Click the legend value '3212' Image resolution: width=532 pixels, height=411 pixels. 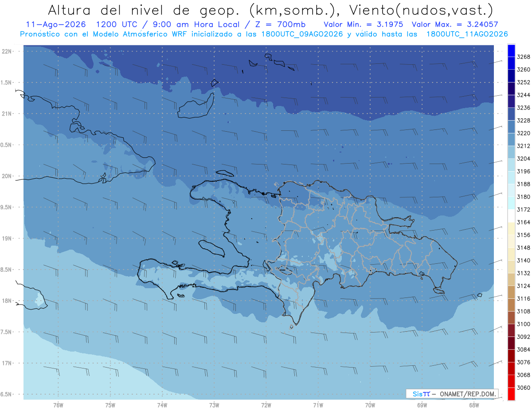(524, 146)
